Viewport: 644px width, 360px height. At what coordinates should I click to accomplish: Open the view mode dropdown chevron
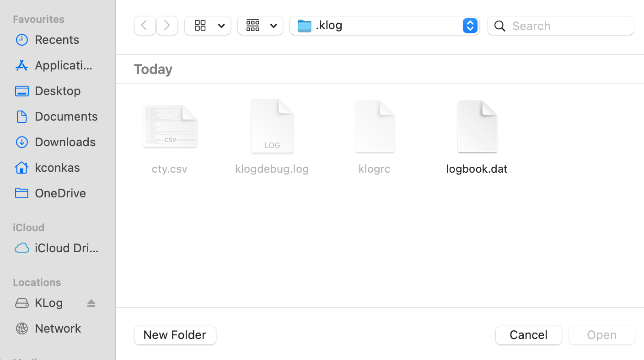[221, 26]
